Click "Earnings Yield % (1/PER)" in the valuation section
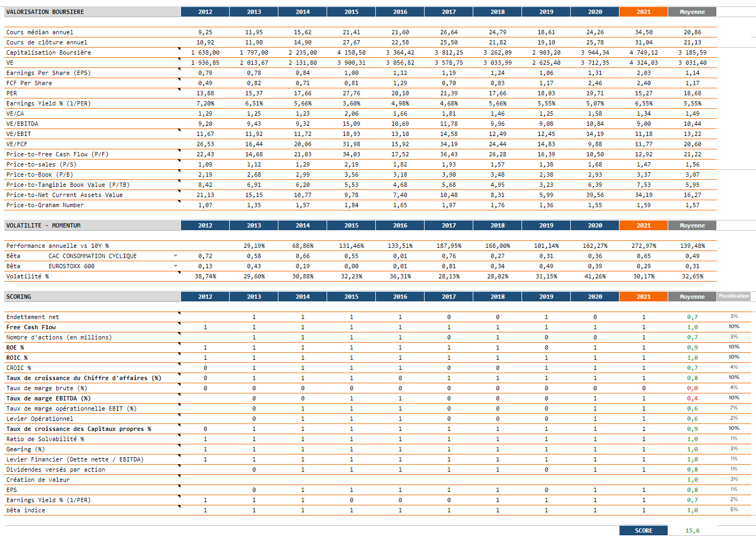Image resolution: width=756 pixels, height=538 pixels. pyautogui.click(x=48, y=103)
